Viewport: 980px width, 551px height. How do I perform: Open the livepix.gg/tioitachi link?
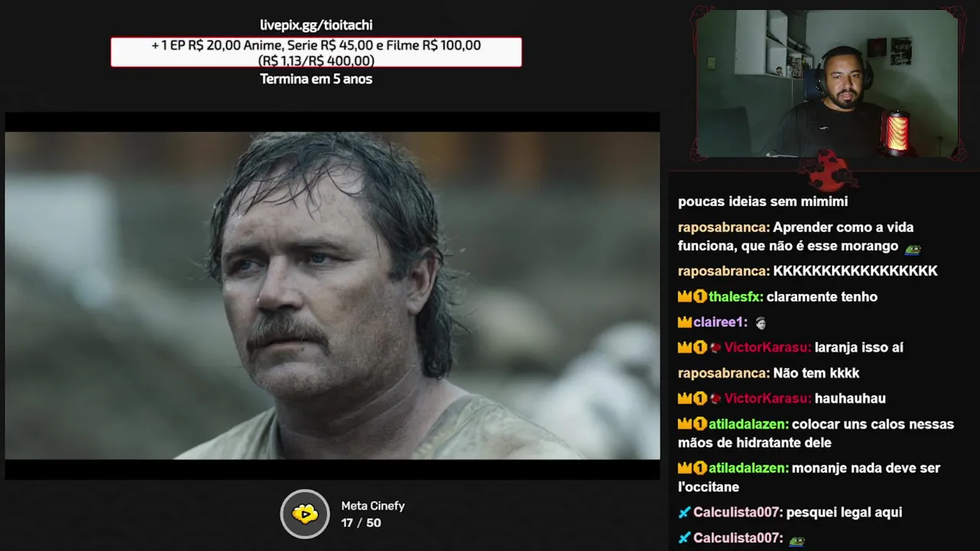tap(316, 25)
